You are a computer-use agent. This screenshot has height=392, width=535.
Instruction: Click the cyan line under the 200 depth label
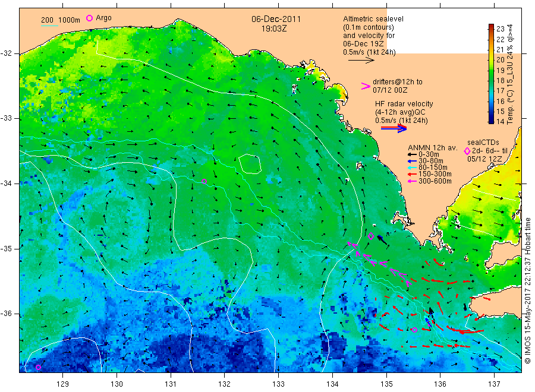click(x=49, y=26)
